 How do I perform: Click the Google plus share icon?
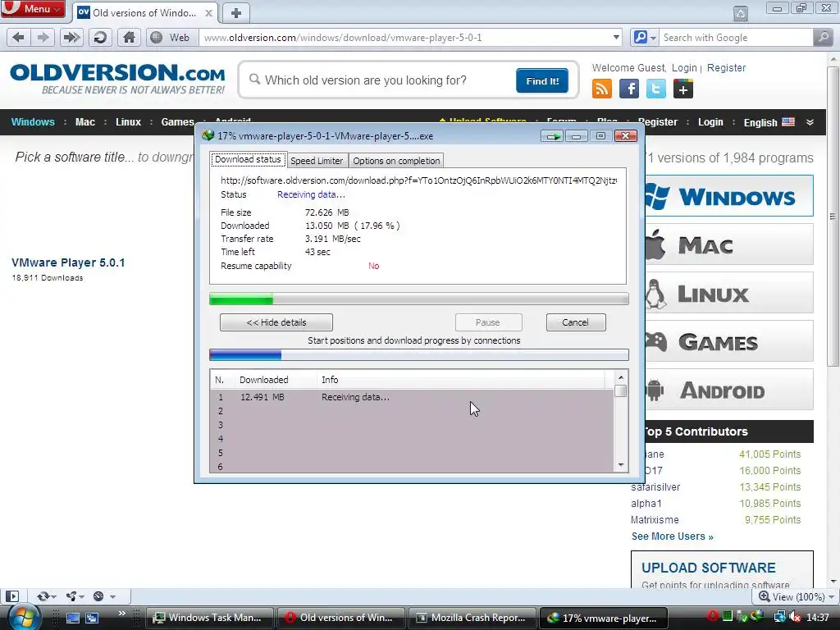pyautogui.click(x=683, y=89)
